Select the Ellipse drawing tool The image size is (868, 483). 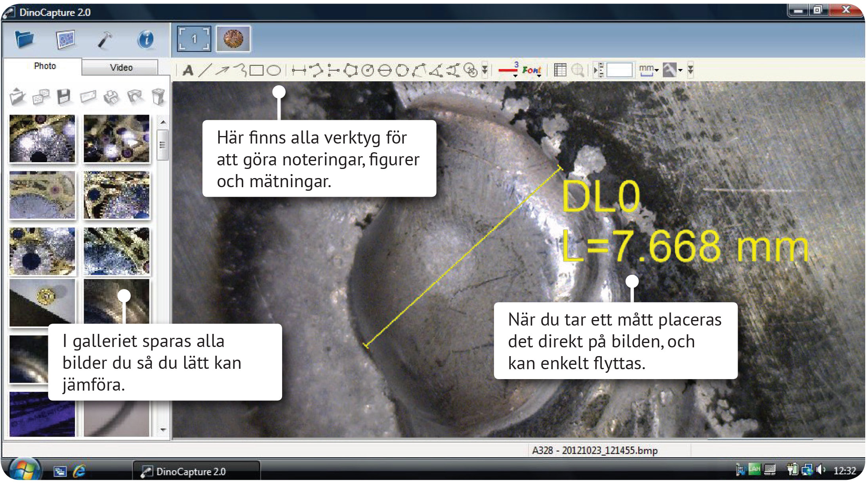[x=274, y=71]
